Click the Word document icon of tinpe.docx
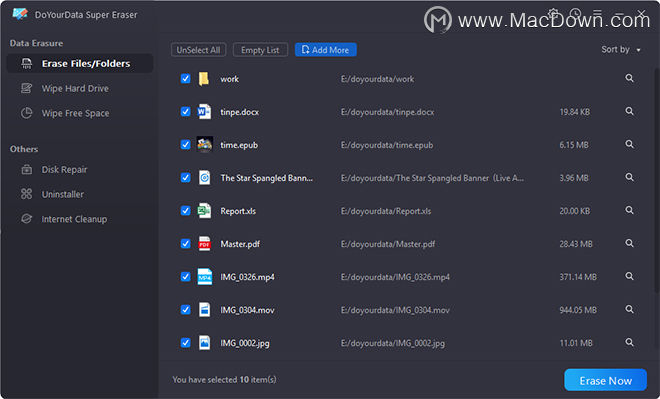Screen dimensions: 660x399 [204, 112]
